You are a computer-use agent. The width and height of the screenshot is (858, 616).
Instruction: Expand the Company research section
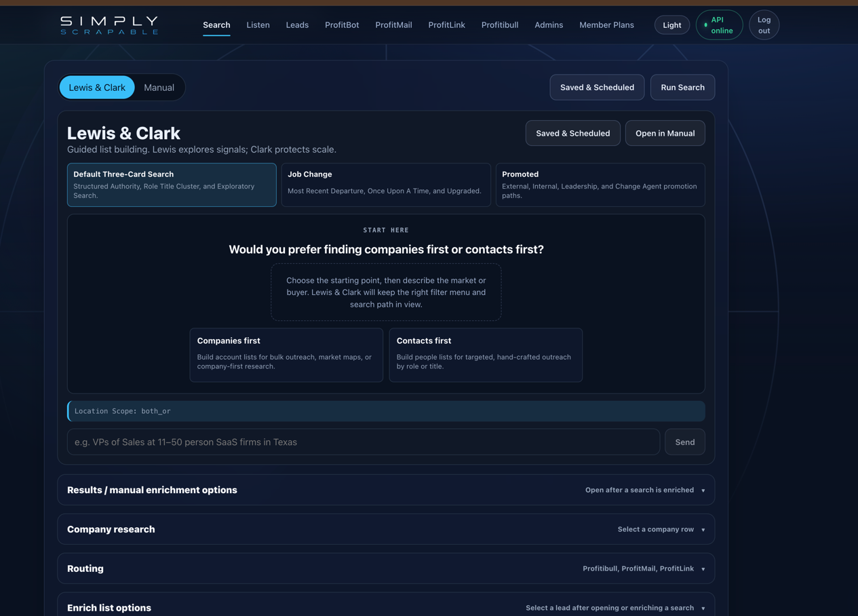[386, 529]
